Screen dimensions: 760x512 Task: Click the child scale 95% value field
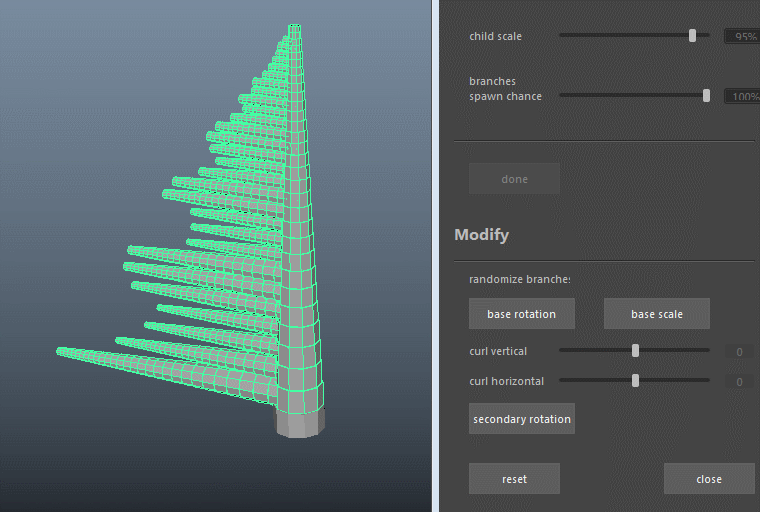pos(741,36)
